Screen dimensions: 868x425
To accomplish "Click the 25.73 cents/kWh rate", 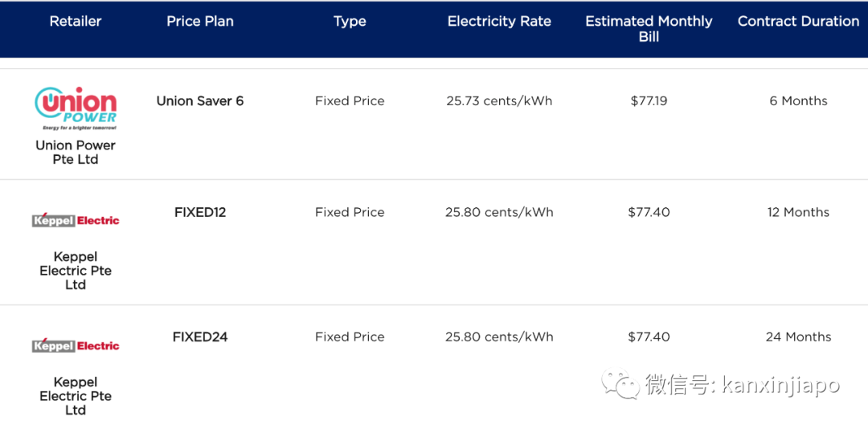I will tap(499, 101).
